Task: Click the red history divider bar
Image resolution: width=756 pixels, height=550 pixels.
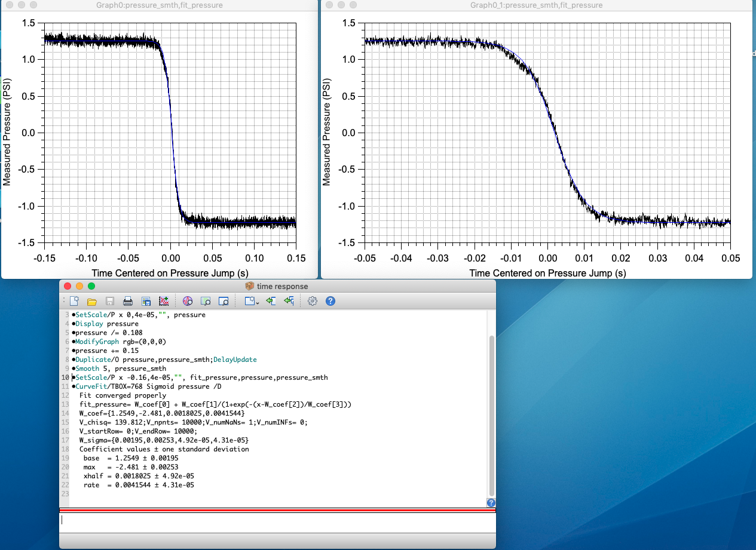Action: [277, 510]
